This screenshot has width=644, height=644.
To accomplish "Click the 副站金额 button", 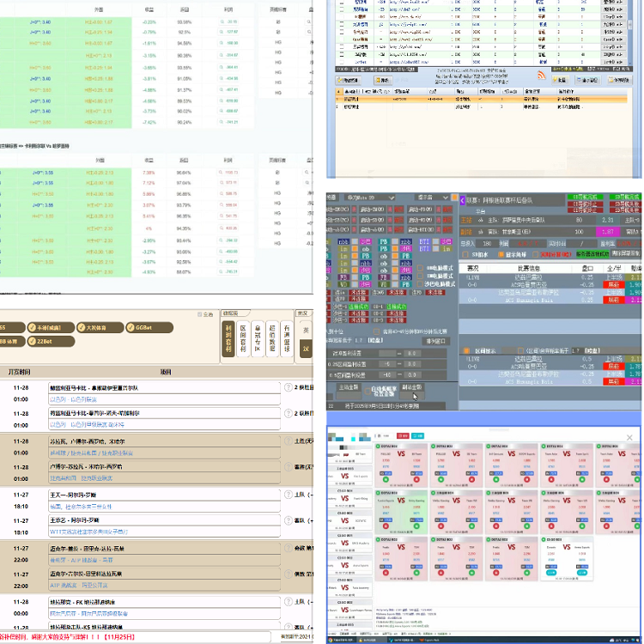I will coord(412,387).
